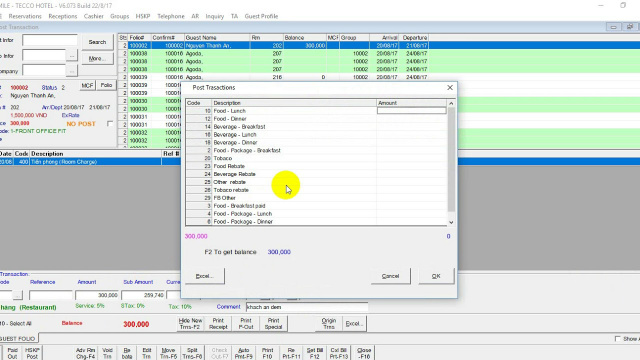
Task: Click the Set Bill F12 button
Action: pos(315,353)
